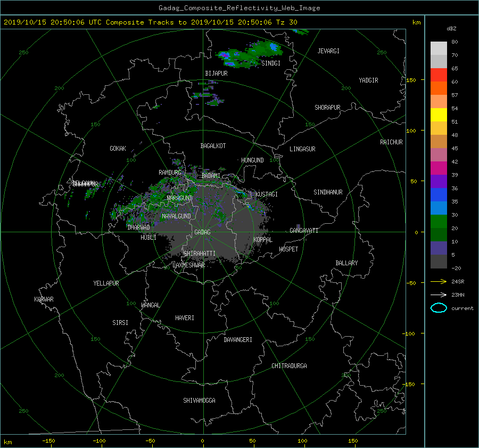Select the green 20-30 dBZ legend swatch
479x448 pixels.
tap(439, 221)
